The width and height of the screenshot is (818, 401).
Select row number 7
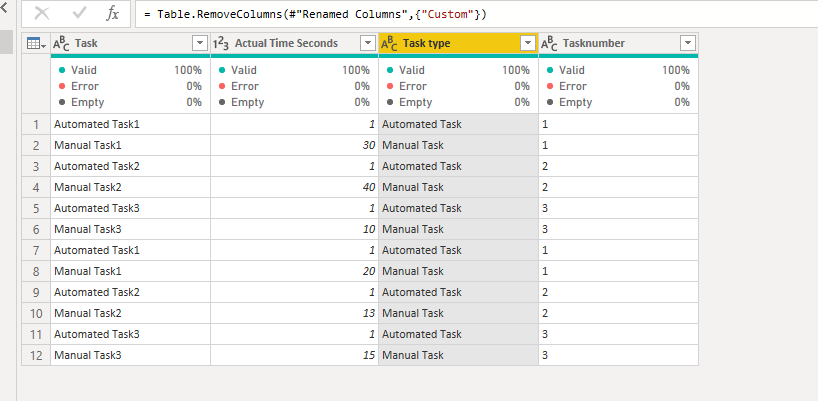click(x=36, y=250)
